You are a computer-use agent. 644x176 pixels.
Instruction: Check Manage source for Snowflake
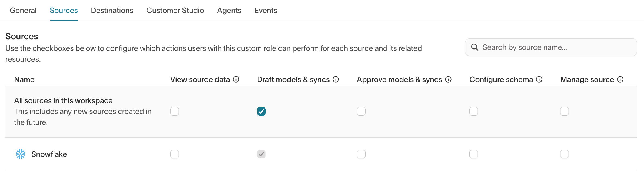[565, 154]
